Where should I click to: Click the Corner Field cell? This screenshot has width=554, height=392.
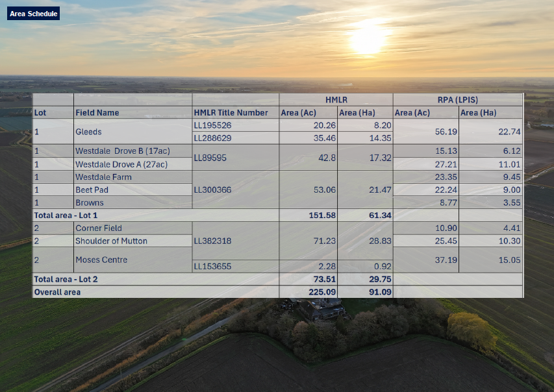[x=99, y=228]
